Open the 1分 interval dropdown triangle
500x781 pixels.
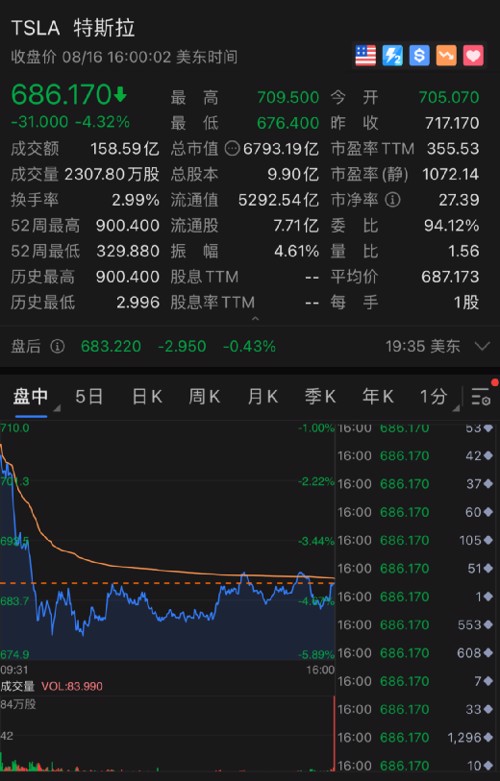(x=456, y=408)
